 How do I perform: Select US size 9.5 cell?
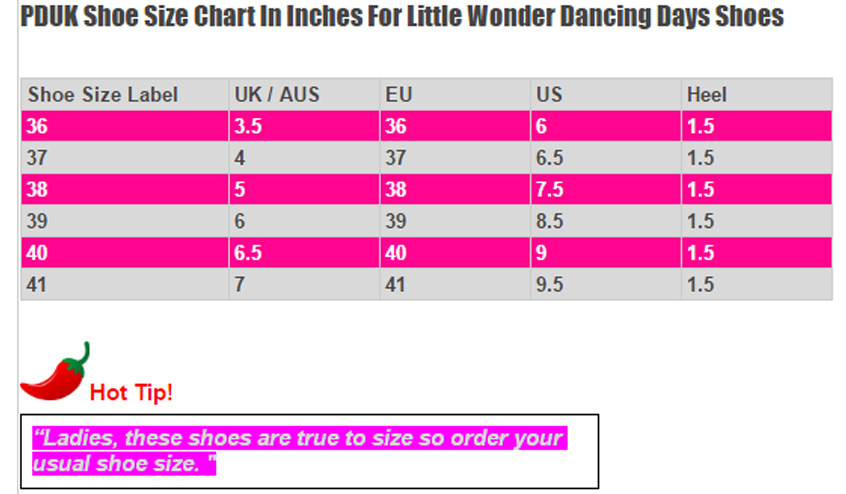pos(606,284)
